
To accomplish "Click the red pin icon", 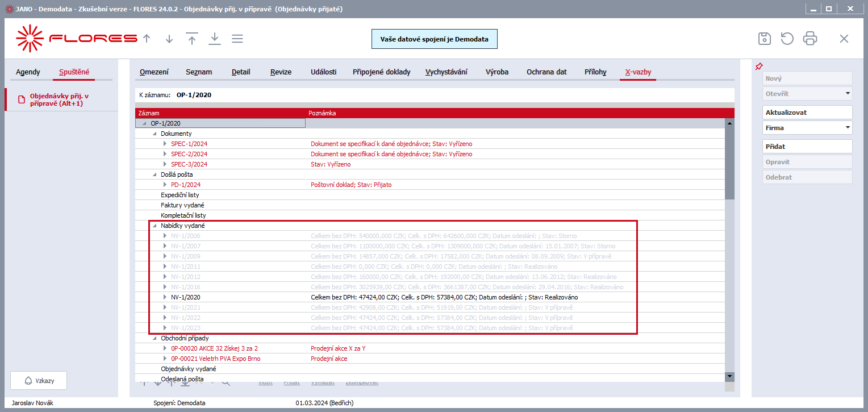I will click(758, 66).
